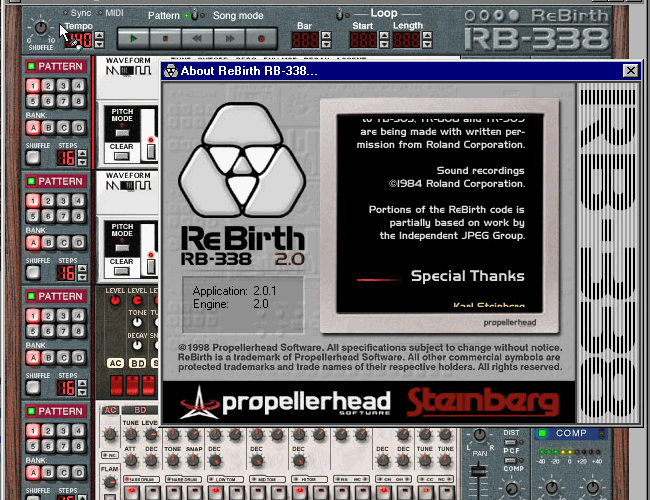Image resolution: width=650 pixels, height=500 pixels.
Task: Click the Fast Forward transport button
Action: tap(229, 39)
